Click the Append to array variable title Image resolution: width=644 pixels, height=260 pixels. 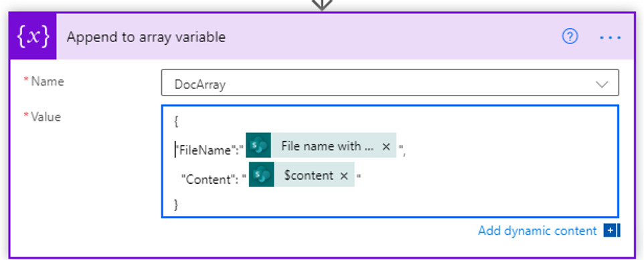point(146,37)
